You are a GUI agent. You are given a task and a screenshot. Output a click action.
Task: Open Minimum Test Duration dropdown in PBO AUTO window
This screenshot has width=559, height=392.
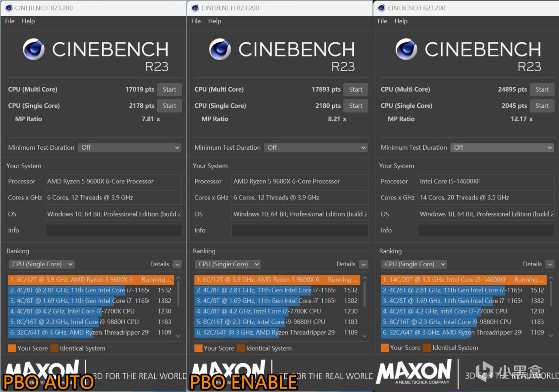coord(130,148)
